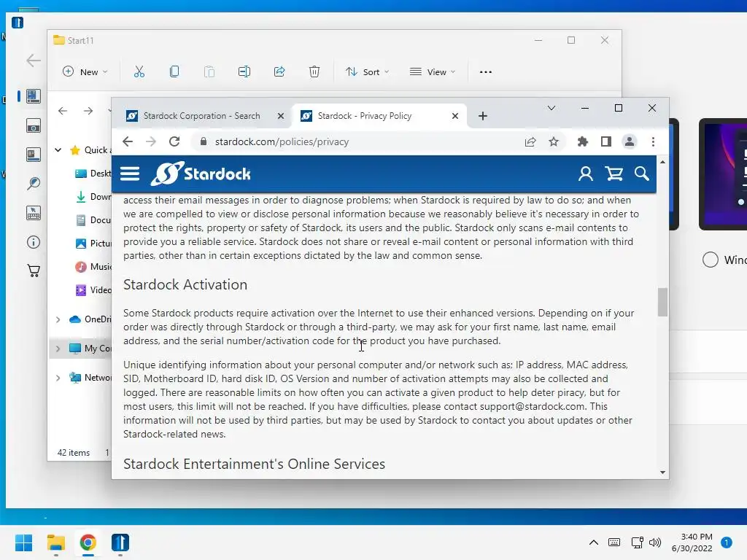Click File Explorer's back navigation arrow
Screen dimensions: 747x560
[63, 111]
